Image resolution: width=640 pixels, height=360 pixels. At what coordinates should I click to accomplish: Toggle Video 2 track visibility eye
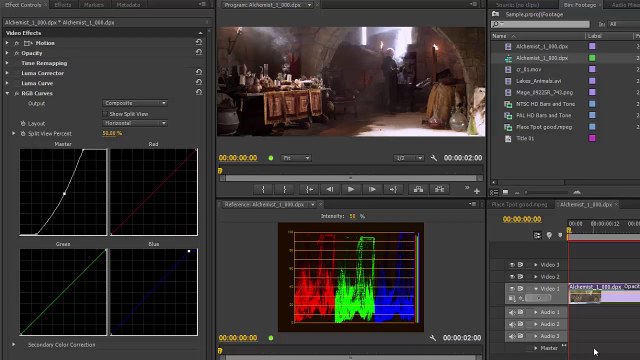pos(512,277)
